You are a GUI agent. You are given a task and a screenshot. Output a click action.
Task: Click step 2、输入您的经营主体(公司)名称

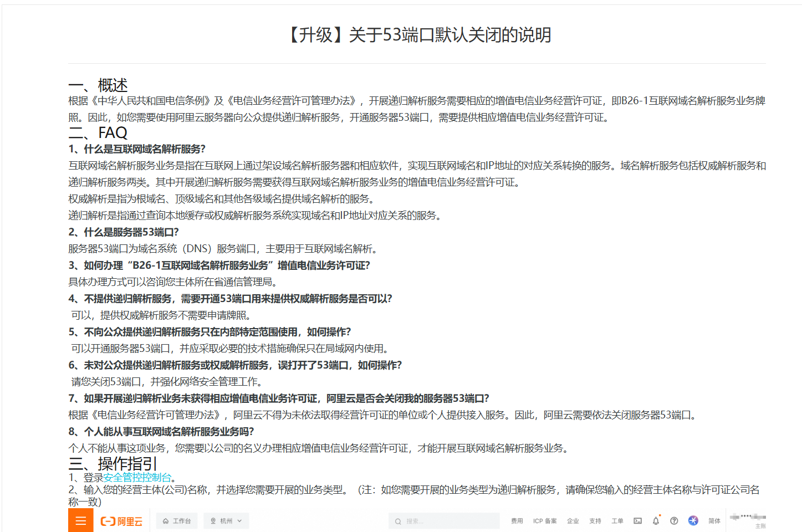point(414,495)
